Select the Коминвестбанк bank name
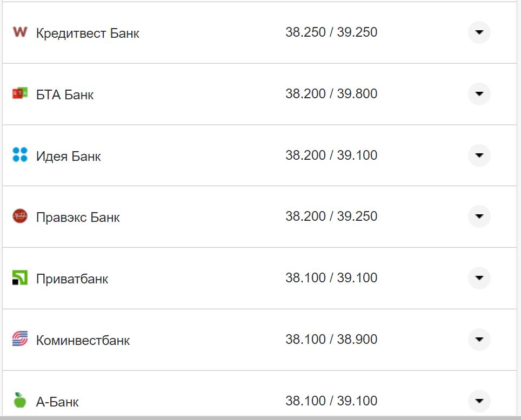 83,341
